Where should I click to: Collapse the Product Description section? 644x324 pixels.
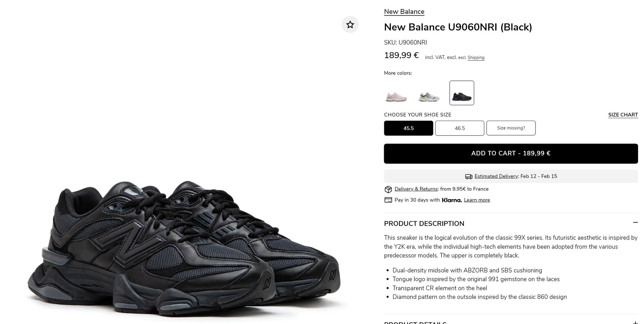click(x=635, y=222)
